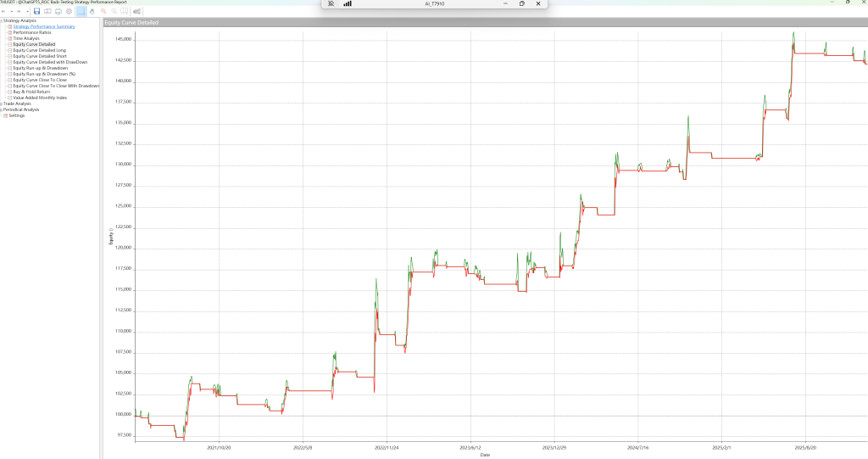Select Equity Curve Detailed with DrawDown
Viewport: 868px width, 459px height.
coord(49,62)
